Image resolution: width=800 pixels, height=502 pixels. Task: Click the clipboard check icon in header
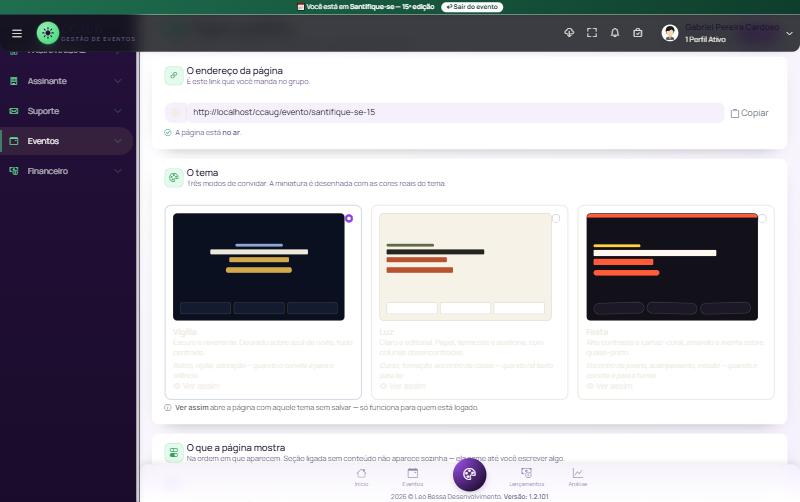coord(638,33)
